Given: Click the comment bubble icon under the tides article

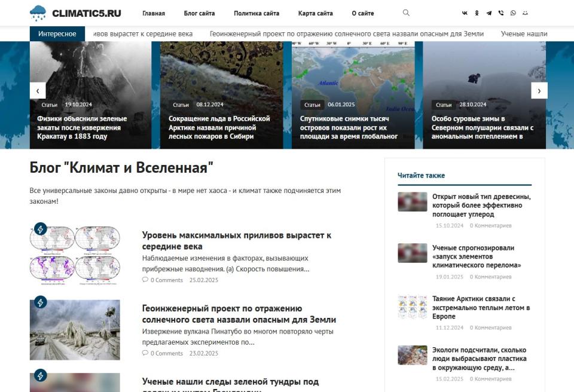Looking at the screenshot, I should pyautogui.click(x=145, y=280).
